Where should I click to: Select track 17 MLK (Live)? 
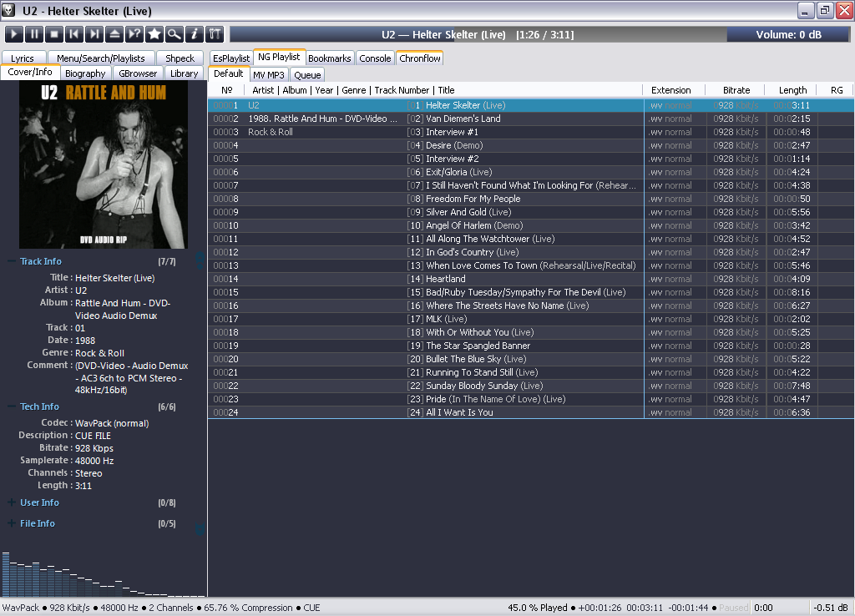pyautogui.click(x=530, y=319)
